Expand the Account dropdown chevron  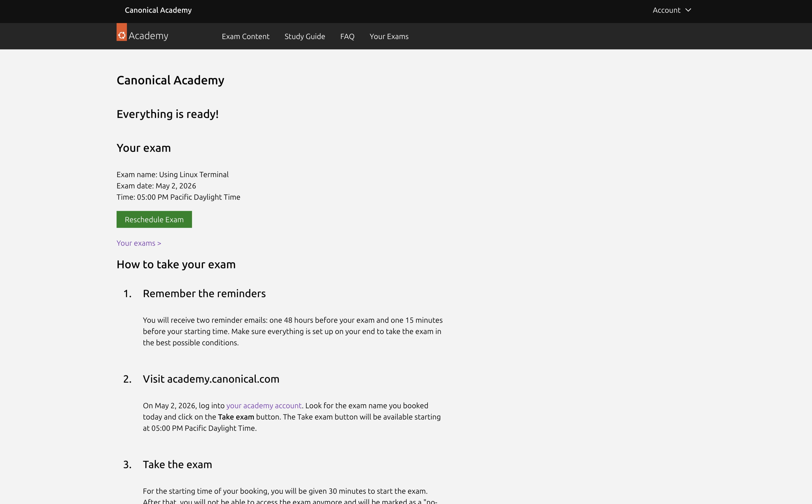[688, 10]
